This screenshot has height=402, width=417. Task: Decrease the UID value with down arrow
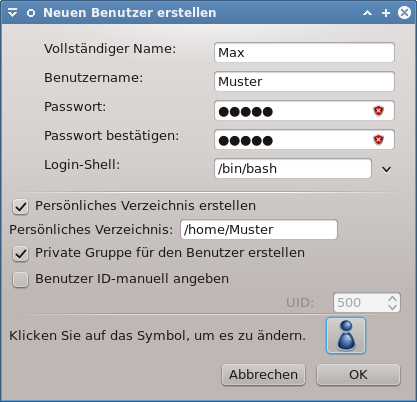[x=392, y=307]
